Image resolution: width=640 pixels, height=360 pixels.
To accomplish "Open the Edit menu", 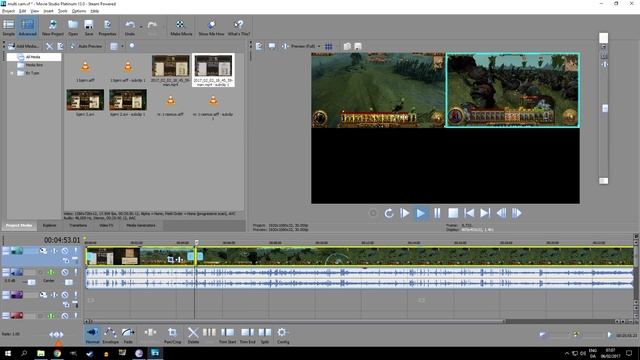I will coord(22,11).
